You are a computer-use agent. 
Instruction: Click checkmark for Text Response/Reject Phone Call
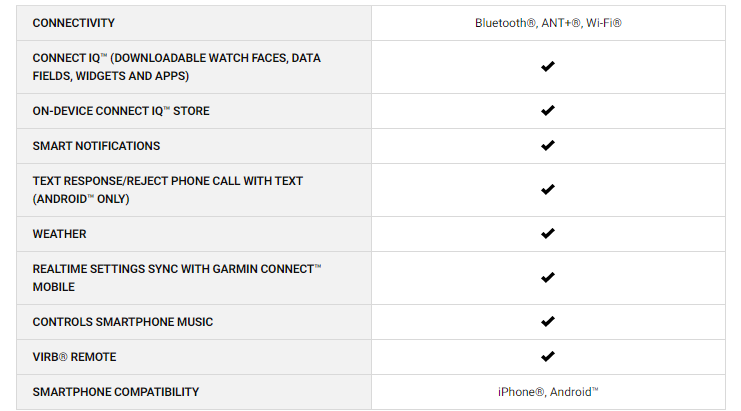[x=547, y=190]
